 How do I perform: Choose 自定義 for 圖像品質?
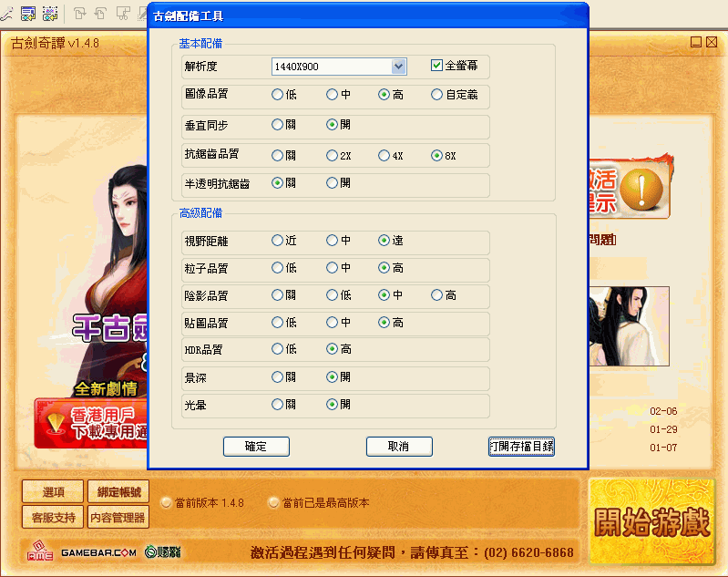437,95
